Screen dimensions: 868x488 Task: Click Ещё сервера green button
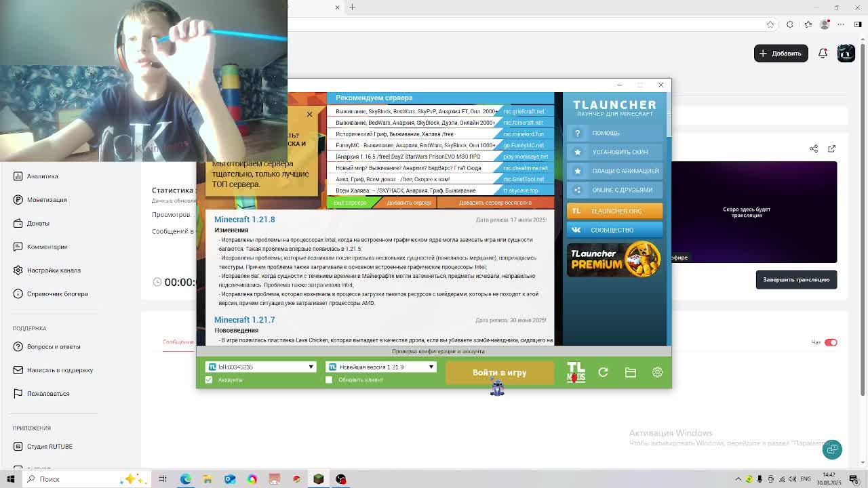click(x=350, y=203)
